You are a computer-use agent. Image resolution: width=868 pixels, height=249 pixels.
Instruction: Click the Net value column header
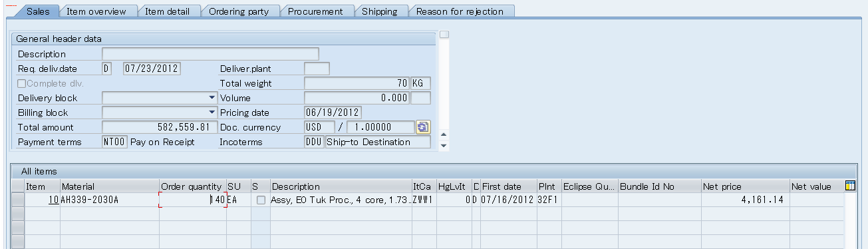[816, 186]
